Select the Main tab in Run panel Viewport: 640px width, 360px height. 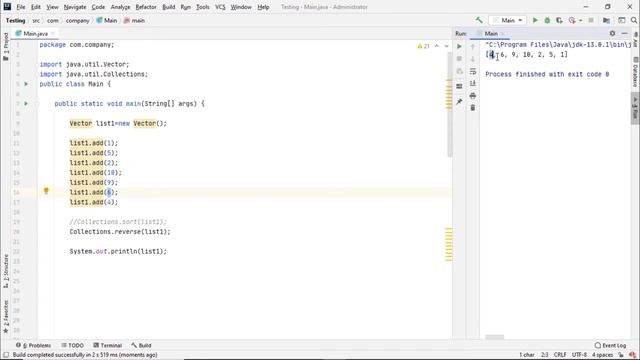(490, 33)
